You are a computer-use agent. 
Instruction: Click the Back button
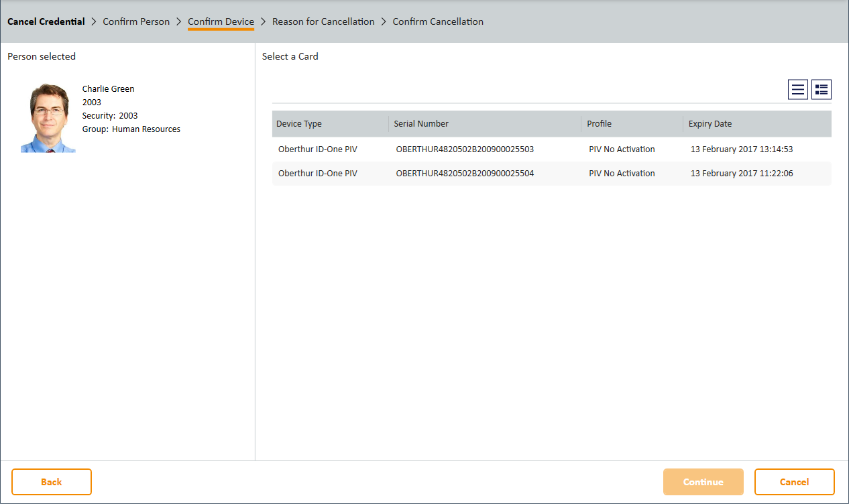click(52, 482)
